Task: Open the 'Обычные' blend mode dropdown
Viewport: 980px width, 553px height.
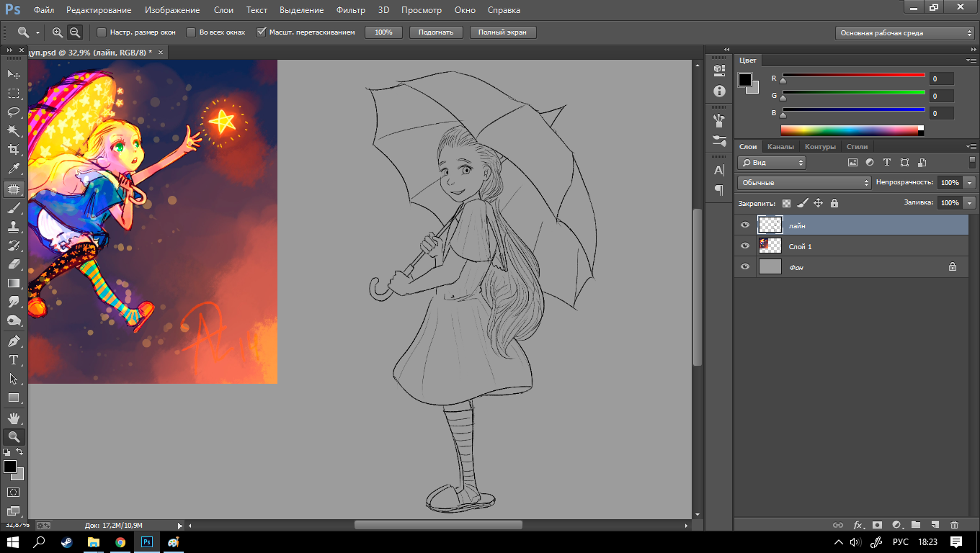Action: [x=804, y=183]
